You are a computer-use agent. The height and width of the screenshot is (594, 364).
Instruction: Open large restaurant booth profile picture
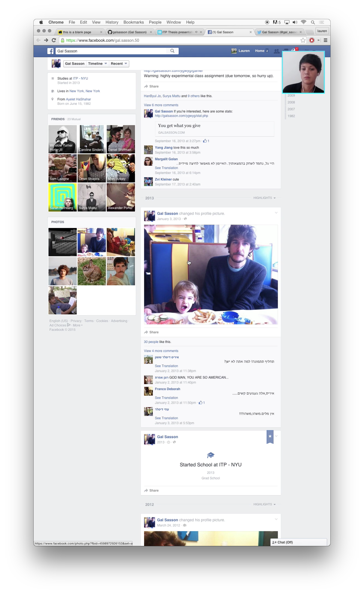[x=211, y=274]
